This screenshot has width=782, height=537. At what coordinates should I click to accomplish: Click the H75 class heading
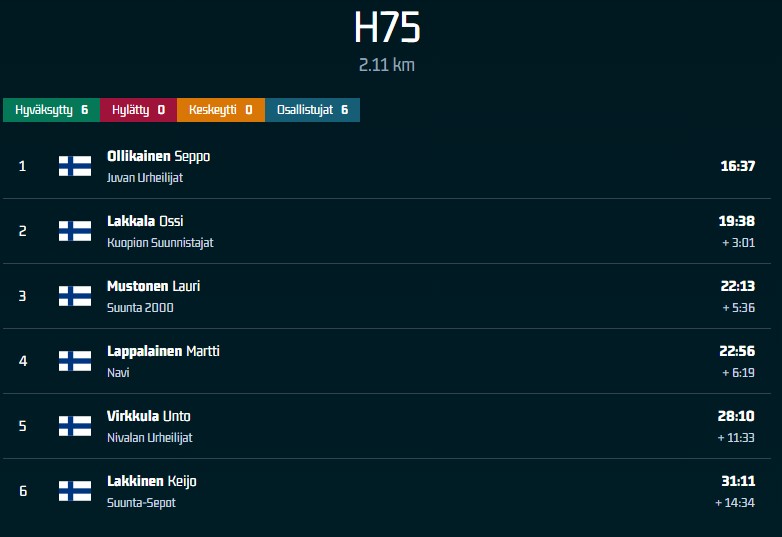click(x=387, y=29)
